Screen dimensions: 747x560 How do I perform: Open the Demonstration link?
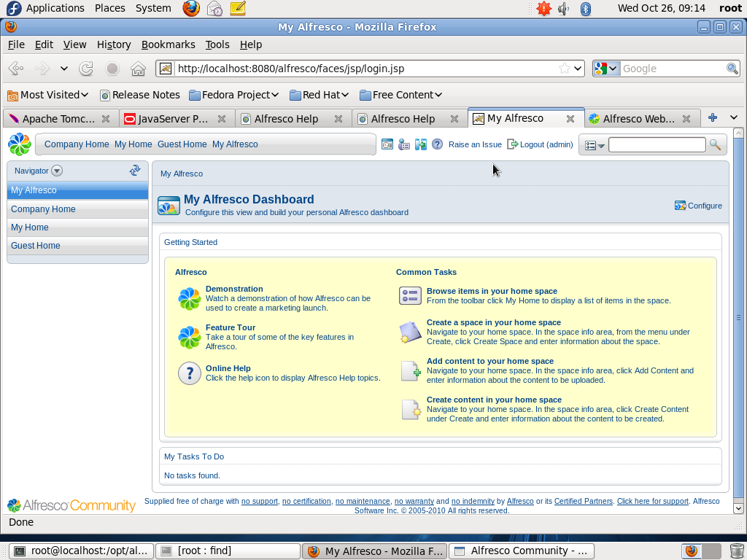234,289
